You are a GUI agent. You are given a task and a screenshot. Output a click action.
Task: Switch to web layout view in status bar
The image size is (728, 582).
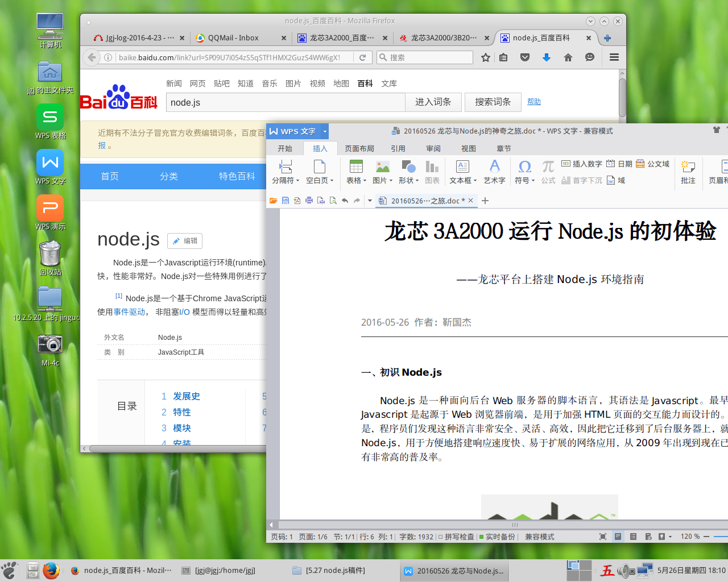(x=648, y=537)
